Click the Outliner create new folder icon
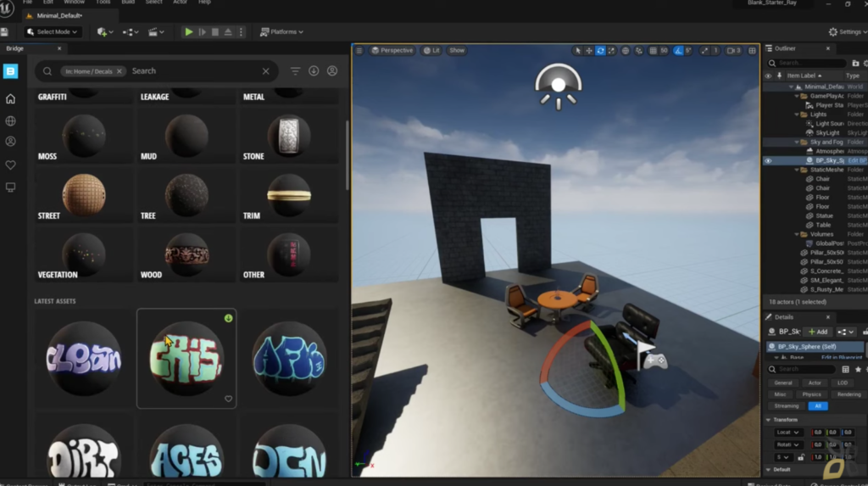Viewport: 868px width, 486px height. [x=855, y=63]
